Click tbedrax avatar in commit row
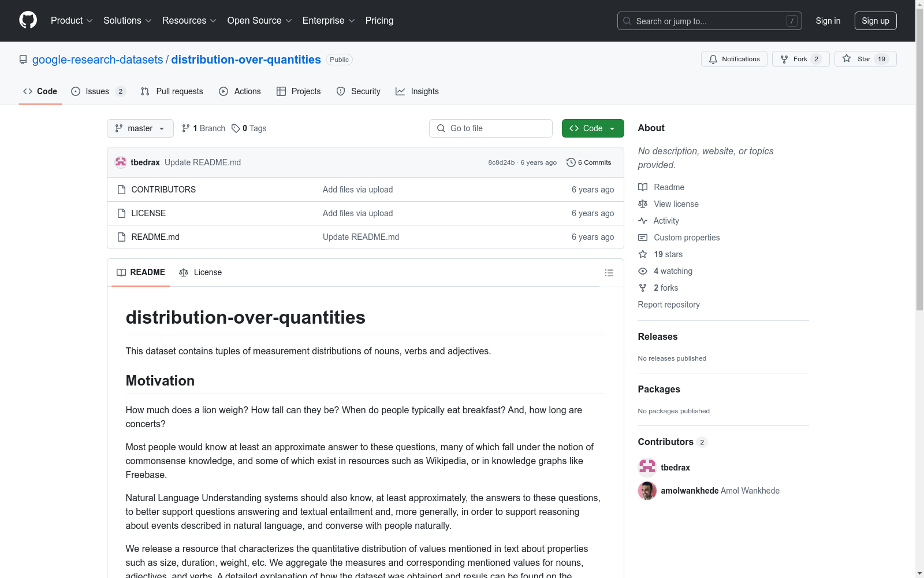The image size is (924, 578). click(x=121, y=162)
